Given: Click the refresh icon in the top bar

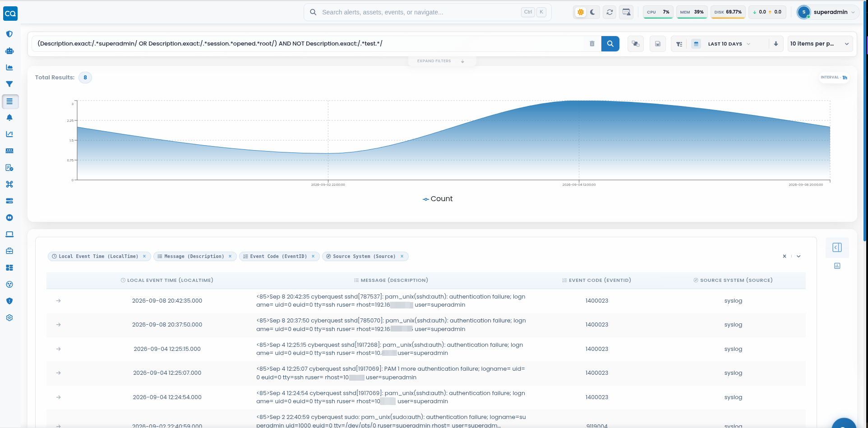Looking at the screenshot, I should coord(609,12).
